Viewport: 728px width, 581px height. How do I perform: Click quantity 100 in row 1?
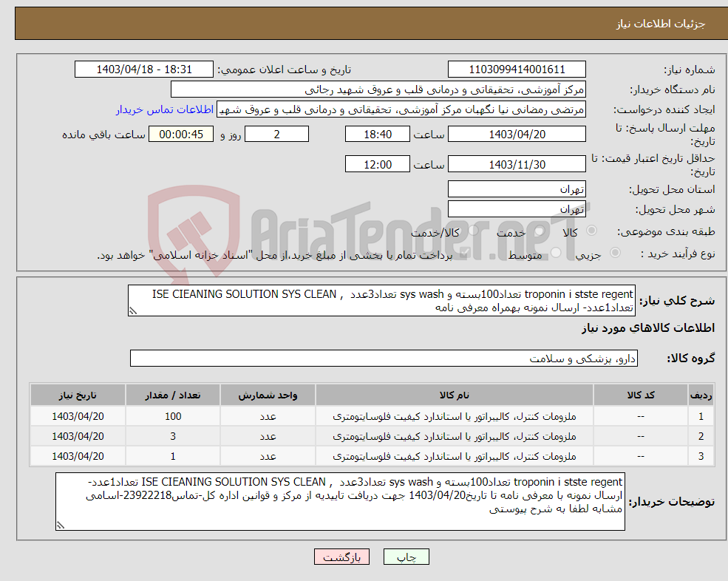click(x=173, y=417)
